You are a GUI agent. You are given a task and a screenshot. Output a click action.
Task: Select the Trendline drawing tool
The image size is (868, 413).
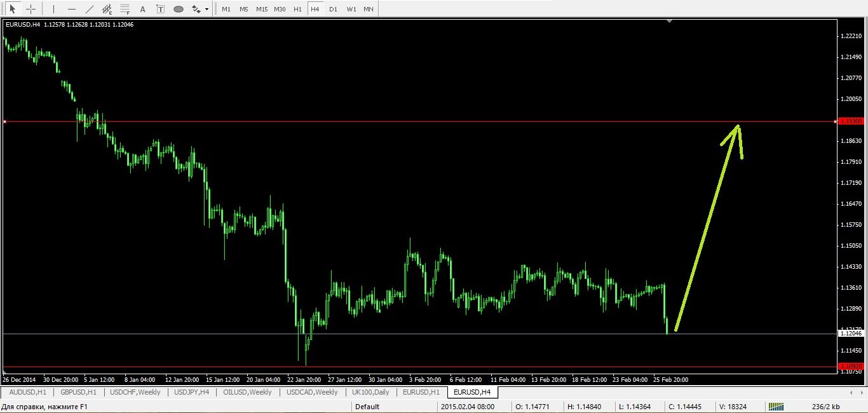pyautogui.click(x=89, y=10)
